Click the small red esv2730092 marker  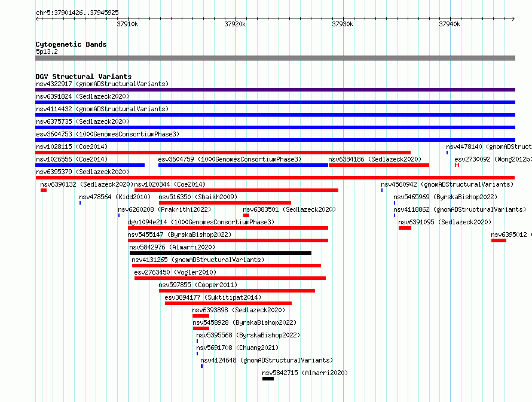pos(457,165)
